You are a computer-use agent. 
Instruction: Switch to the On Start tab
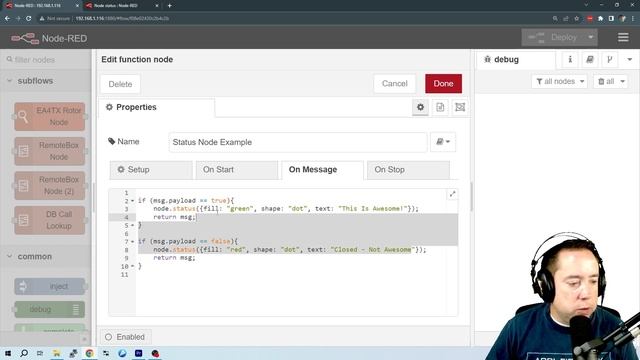236,170
